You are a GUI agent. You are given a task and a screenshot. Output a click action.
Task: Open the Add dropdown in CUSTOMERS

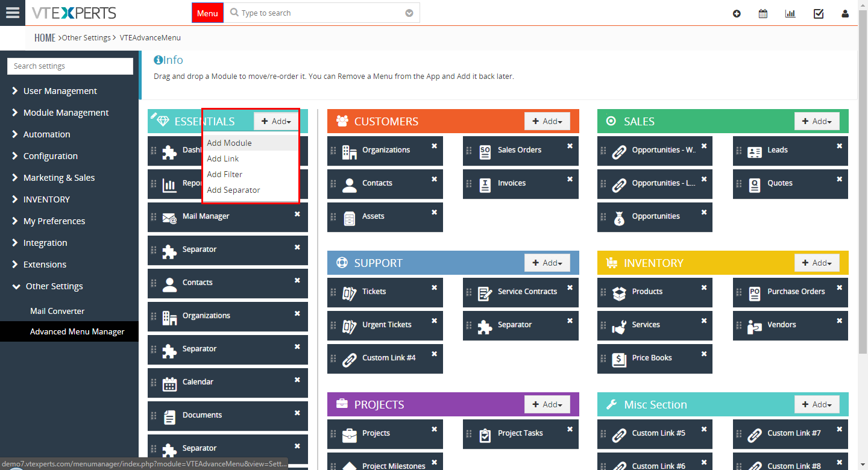point(547,121)
